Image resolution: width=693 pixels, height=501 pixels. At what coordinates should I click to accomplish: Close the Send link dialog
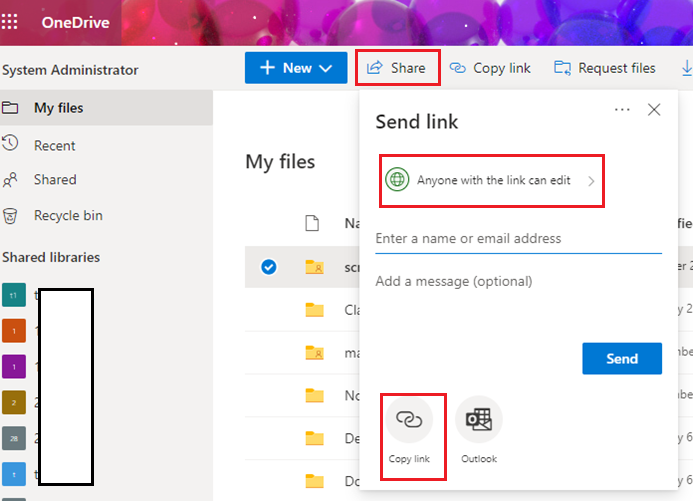coord(654,110)
